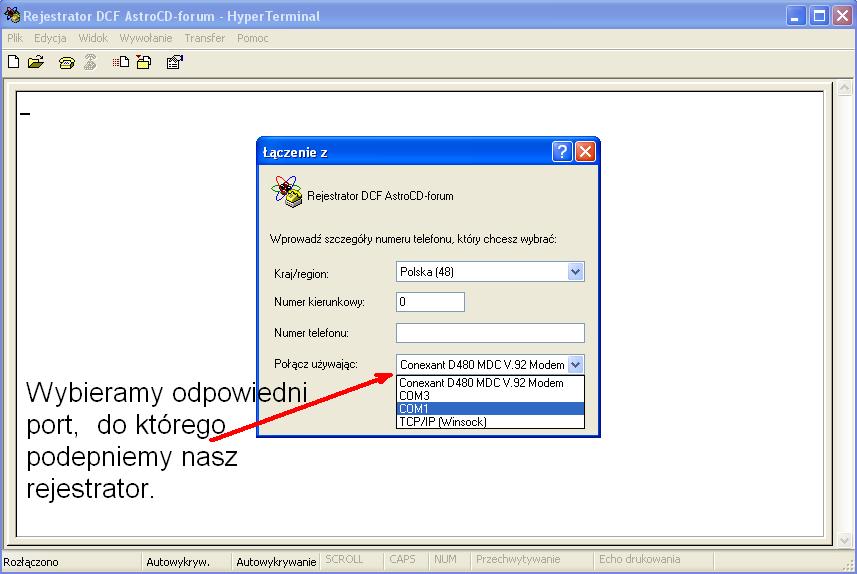This screenshot has width=857, height=574.
Task: Open the Wywołanie menu
Action: click(146, 38)
